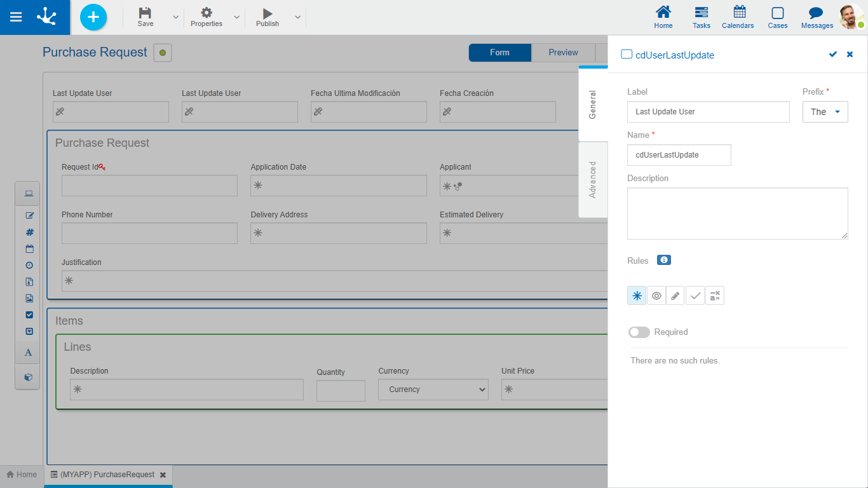Open the Prefix dropdown showing 'The'
Screen dimensions: 868x488
click(825, 112)
